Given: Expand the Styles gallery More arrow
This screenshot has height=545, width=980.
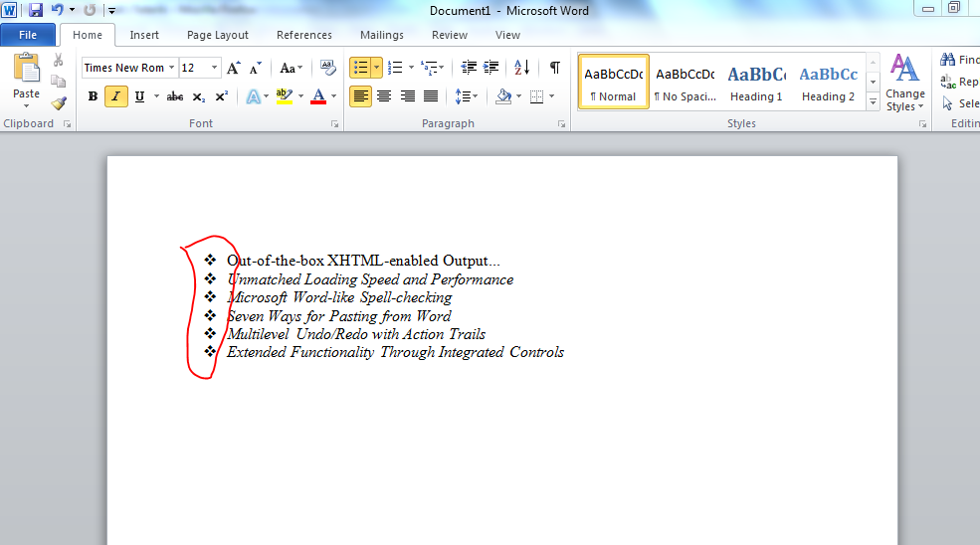Looking at the screenshot, I should coord(874,101).
